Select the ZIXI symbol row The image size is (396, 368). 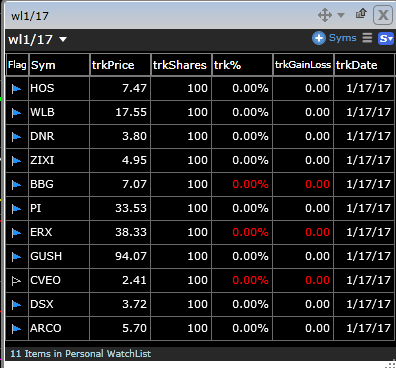[200, 160]
